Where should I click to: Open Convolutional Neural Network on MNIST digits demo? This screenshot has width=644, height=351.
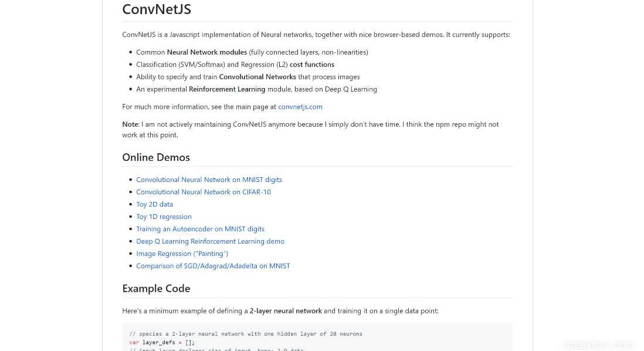click(x=209, y=180)
